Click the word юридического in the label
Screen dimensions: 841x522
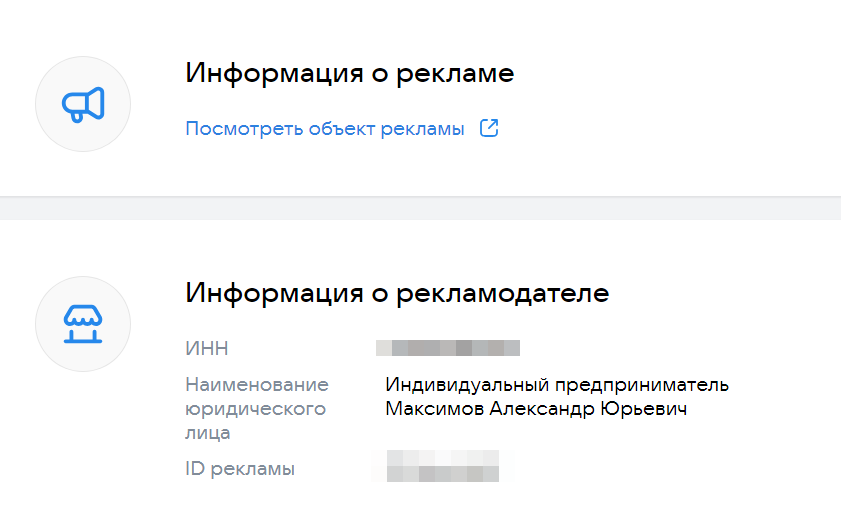tap(256, 409)
